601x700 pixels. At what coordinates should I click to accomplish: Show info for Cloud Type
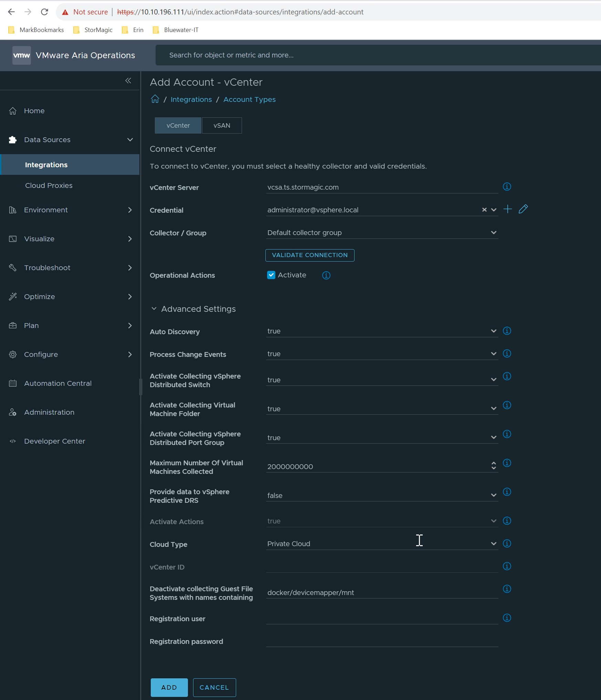click(x=507, y=543)
